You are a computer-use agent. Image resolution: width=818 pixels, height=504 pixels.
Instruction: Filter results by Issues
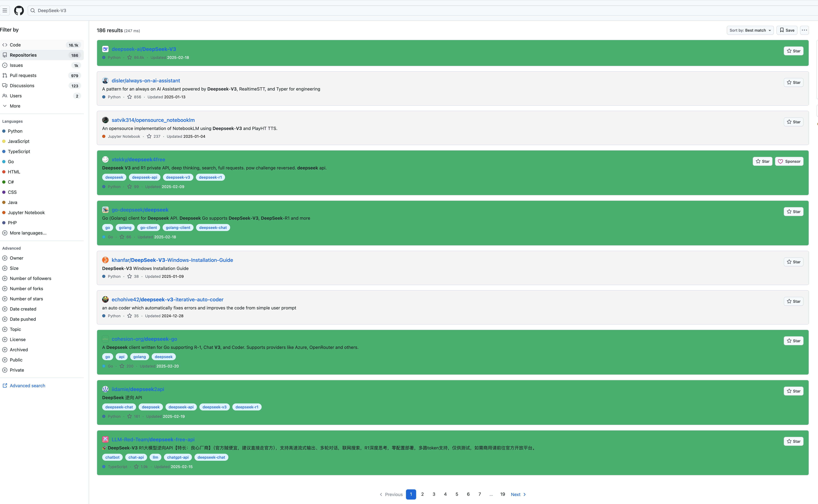click(x=41, y=65)
